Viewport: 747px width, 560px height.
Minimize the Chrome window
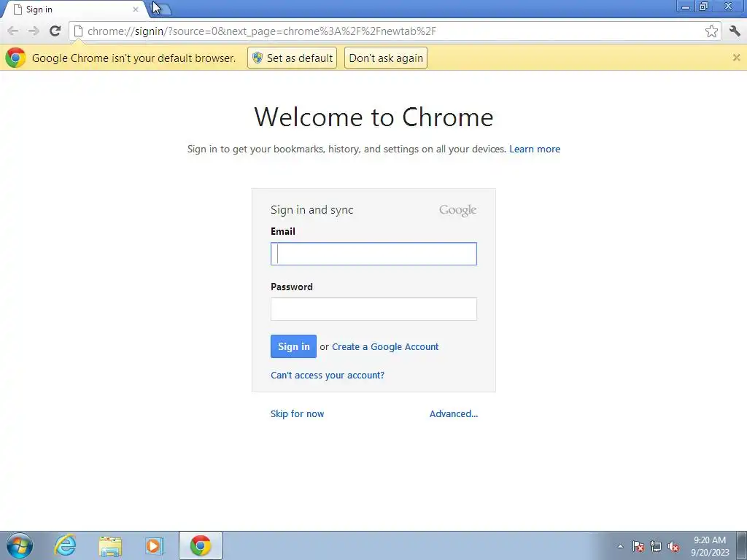[x=686, y=7]
